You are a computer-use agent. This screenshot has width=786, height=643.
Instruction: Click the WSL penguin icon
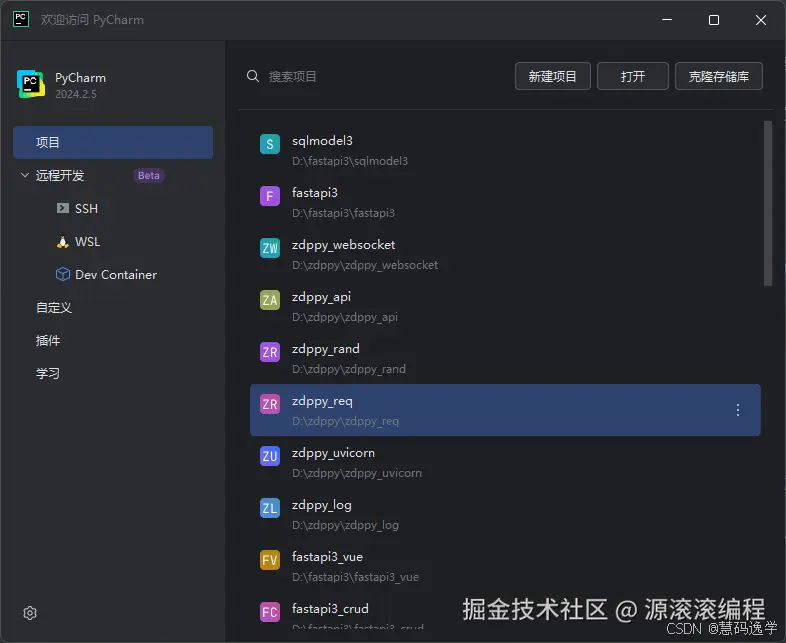[x=63, y=242]
